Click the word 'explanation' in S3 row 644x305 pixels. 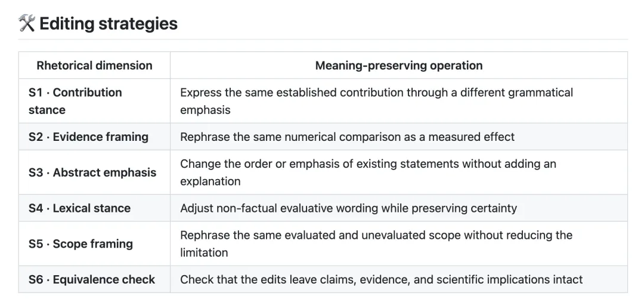coord(210,181)
